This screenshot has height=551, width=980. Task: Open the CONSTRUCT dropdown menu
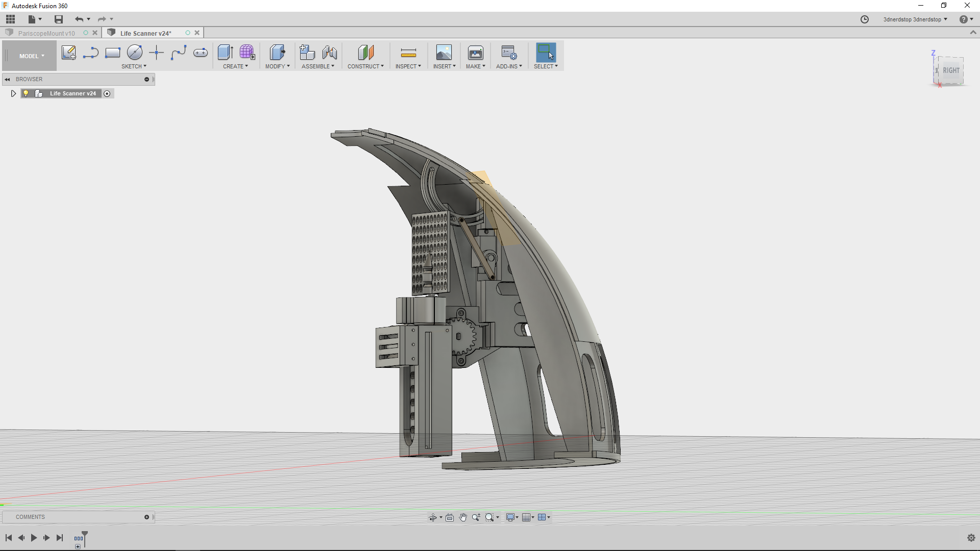365,66
